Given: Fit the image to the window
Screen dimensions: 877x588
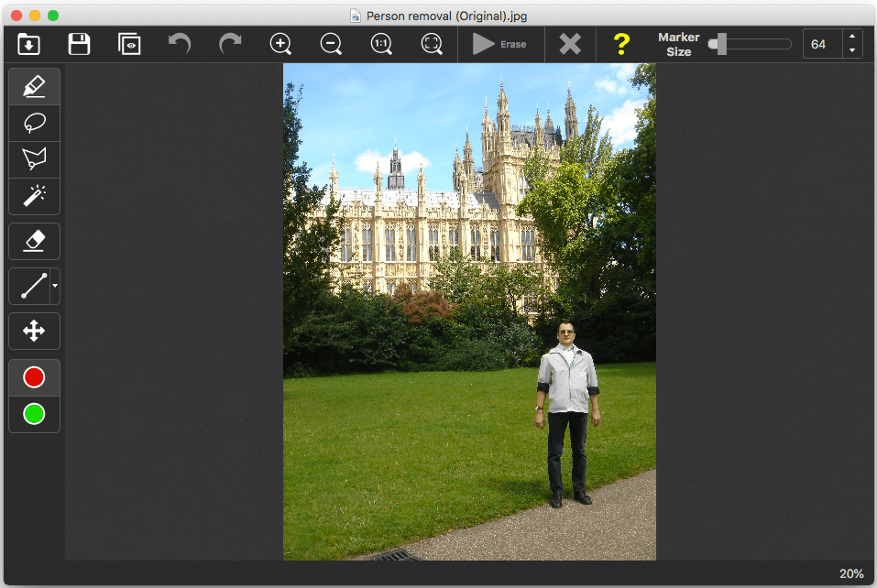Looking at the screenshot, I should coord(432,44).
